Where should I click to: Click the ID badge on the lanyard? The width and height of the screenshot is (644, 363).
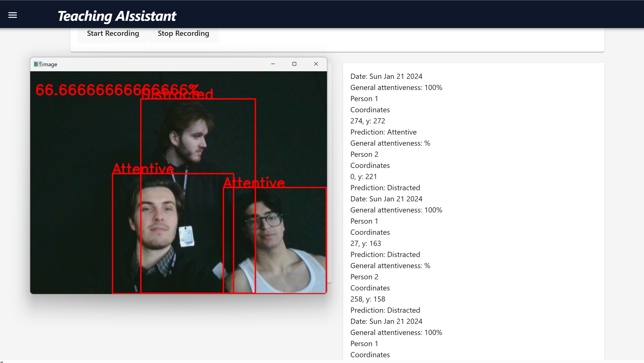tap(186, 236)
